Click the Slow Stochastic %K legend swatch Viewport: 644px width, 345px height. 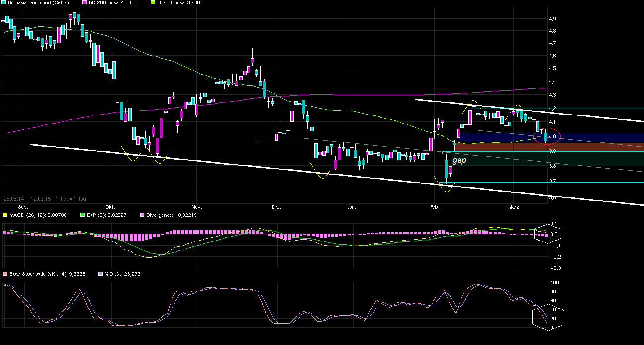pos(5,274)
